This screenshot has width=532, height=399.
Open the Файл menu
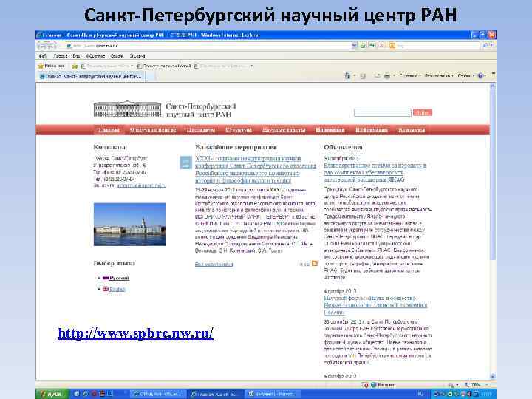coord(43,56)
